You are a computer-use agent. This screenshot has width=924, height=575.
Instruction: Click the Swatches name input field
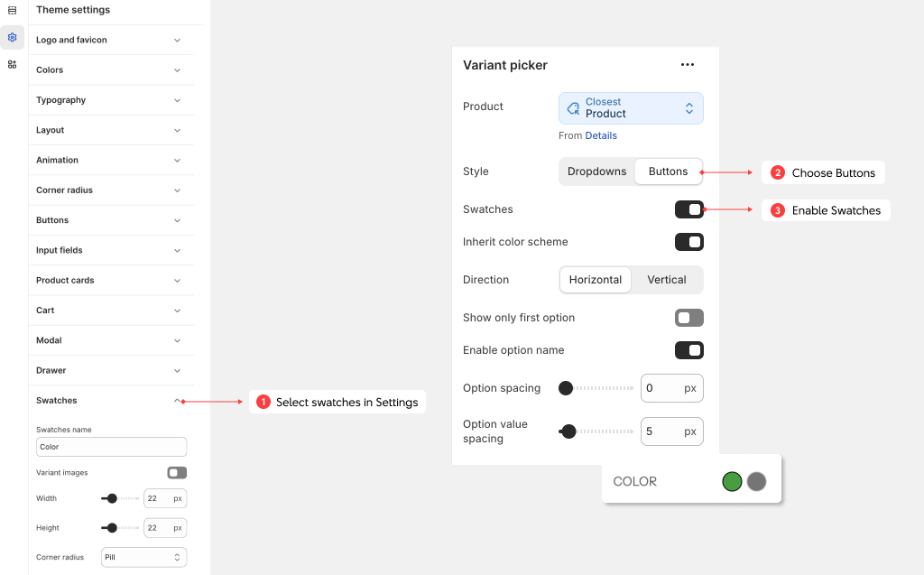pos(111,447)
